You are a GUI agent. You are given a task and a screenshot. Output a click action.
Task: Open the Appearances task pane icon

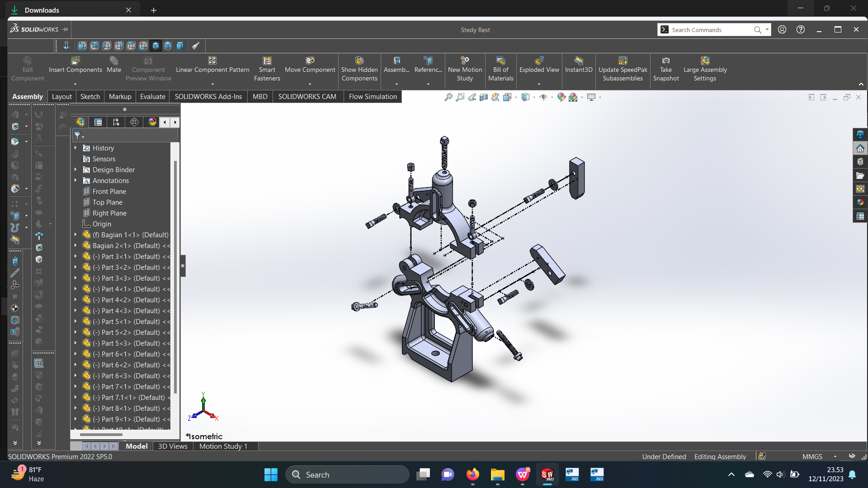pos(860,202)
